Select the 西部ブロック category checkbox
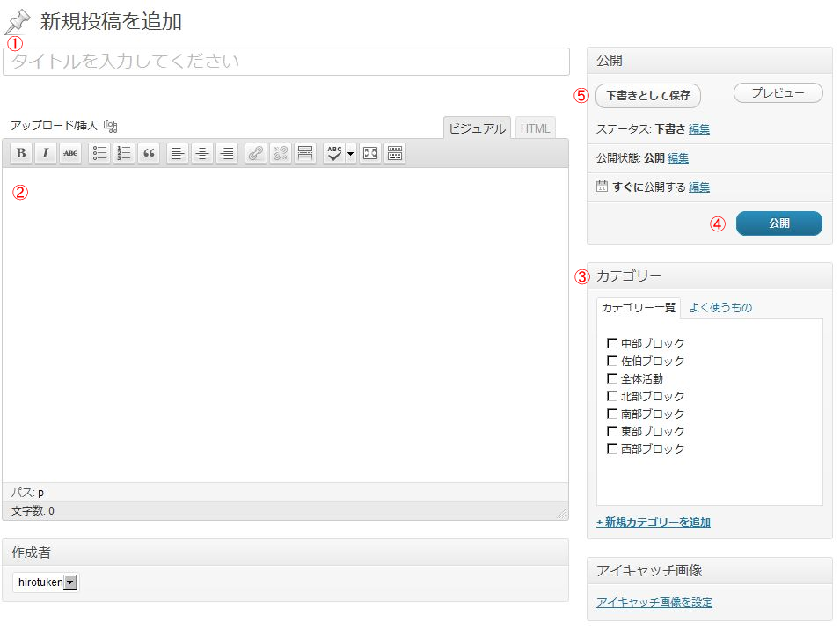The width and height of the screenshot is (840, 637). 612,449
